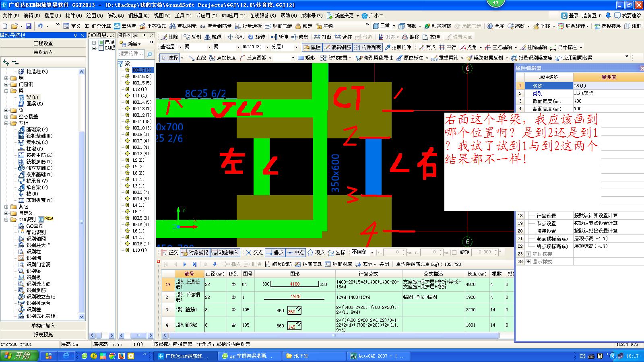Select the 复制 copy tool

(192, 37)
